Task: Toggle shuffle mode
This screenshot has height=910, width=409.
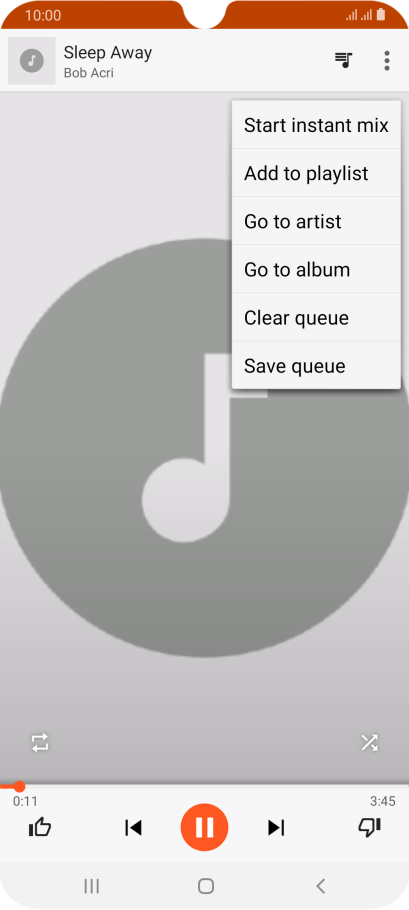Action: pos(369,742)
